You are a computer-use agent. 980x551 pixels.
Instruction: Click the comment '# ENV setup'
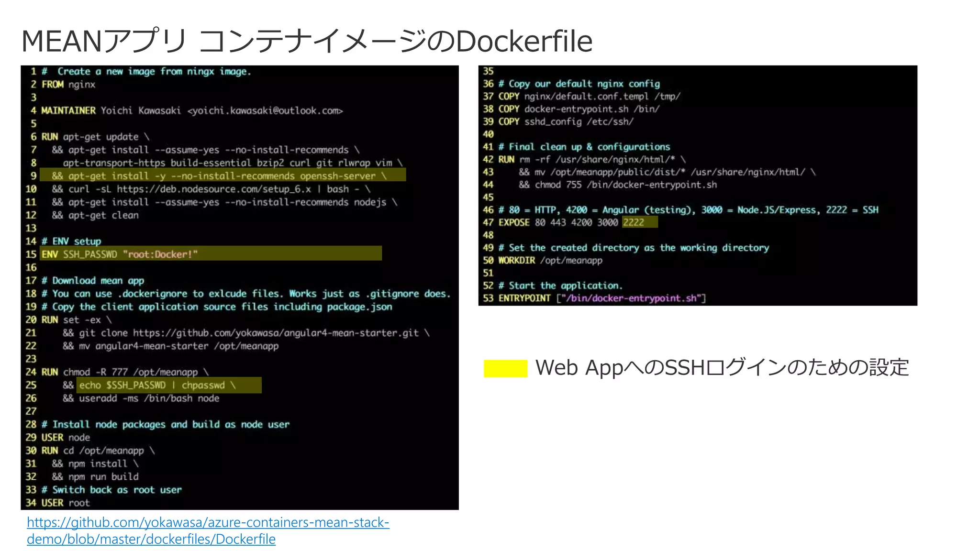[x=71, y=242]
